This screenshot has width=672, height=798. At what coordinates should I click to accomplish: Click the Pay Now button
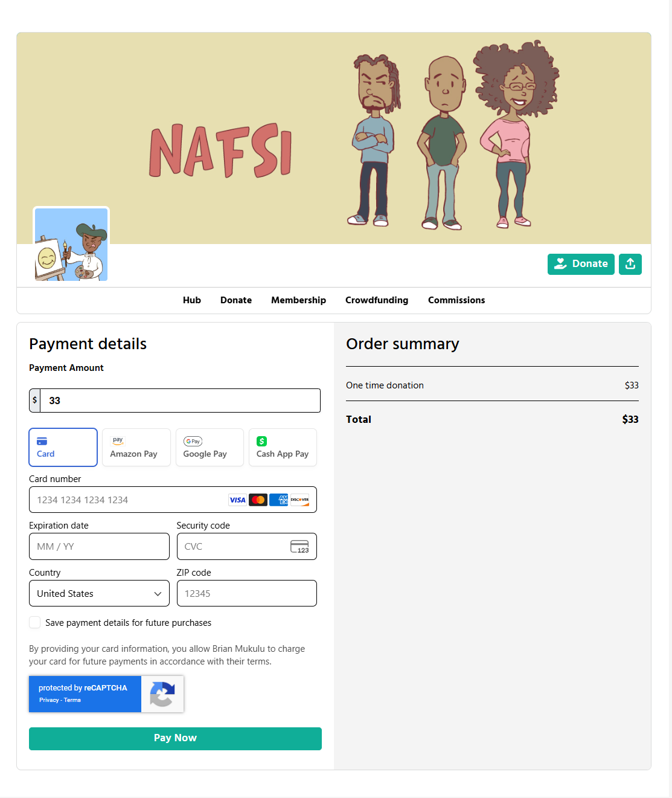tap(175, 738)
